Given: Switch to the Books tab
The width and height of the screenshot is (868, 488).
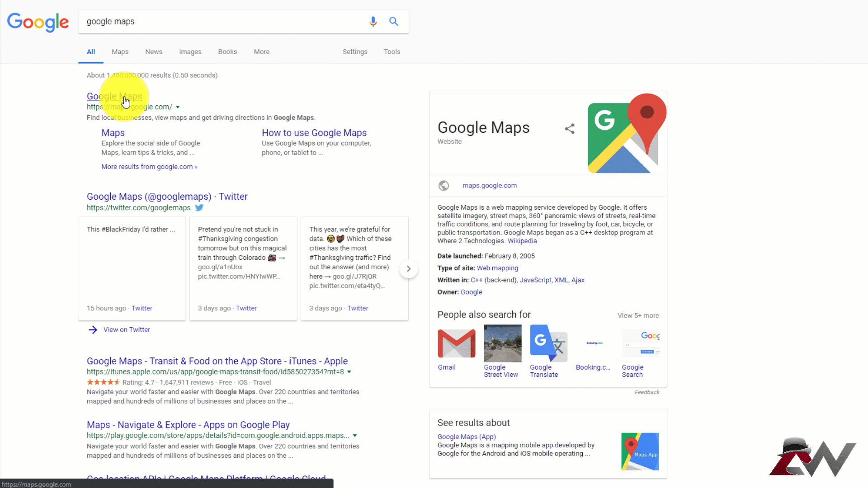Looking at the screenshot, I should click(227, 52).
